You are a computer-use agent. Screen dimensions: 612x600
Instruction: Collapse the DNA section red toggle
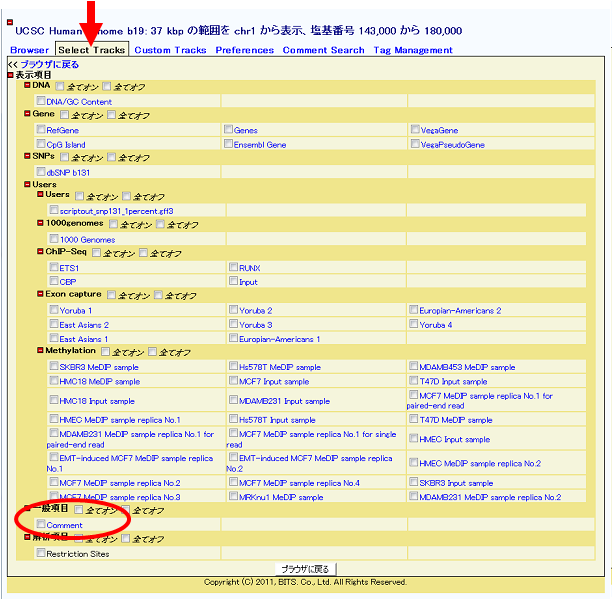tap(27, 85)
